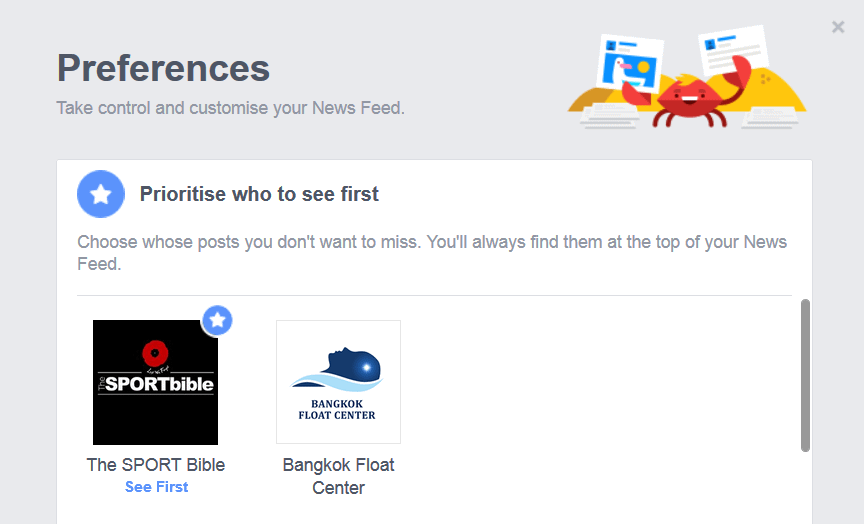The image size is (864, 524).
Task: Click the red poppy in SPORTbible logo
Action: click(x=153, y=352)
